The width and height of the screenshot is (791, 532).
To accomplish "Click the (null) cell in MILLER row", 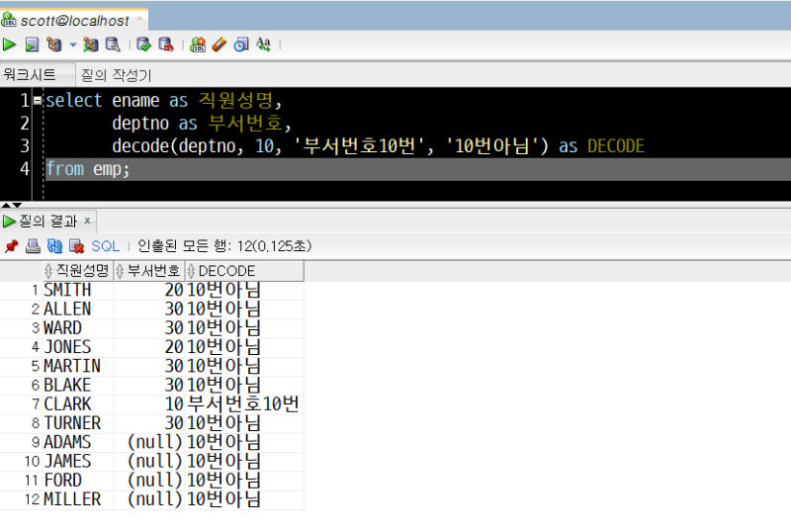I will 149,499.
